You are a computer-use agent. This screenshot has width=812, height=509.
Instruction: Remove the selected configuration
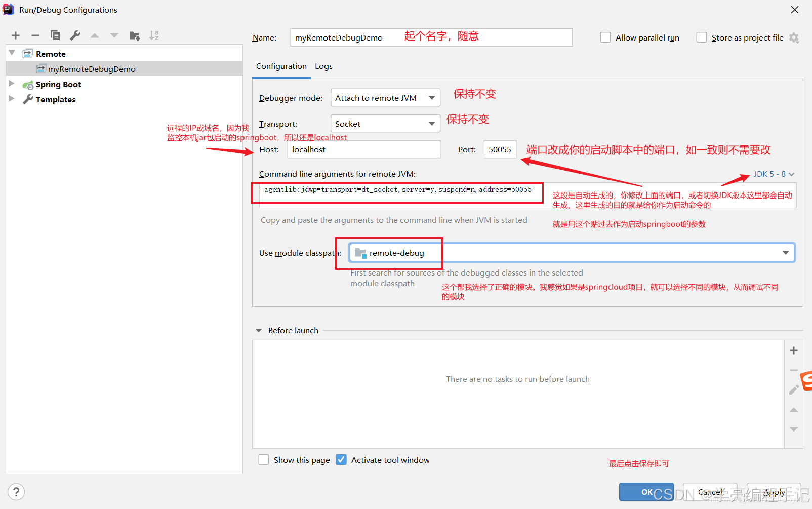(35, 35)
